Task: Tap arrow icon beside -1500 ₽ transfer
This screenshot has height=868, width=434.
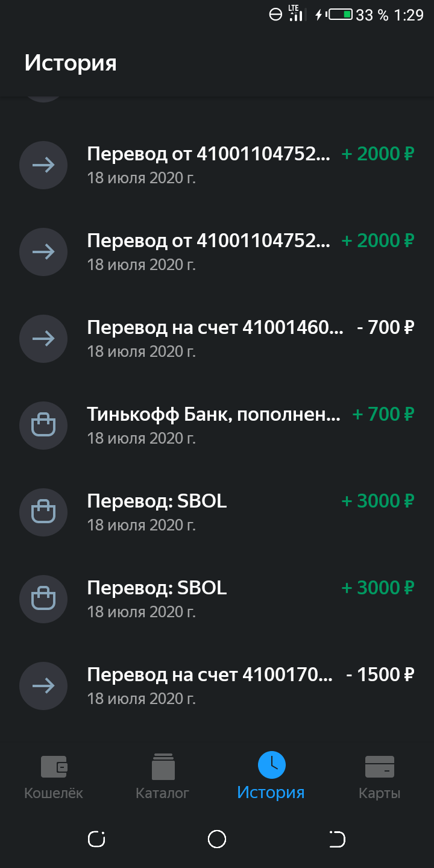Action: 43,686
